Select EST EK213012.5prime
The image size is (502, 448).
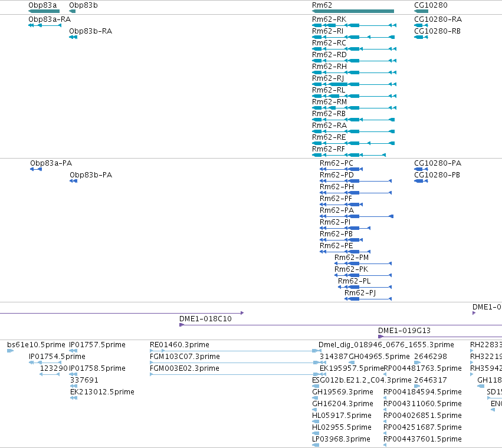[x=74, y=398]
